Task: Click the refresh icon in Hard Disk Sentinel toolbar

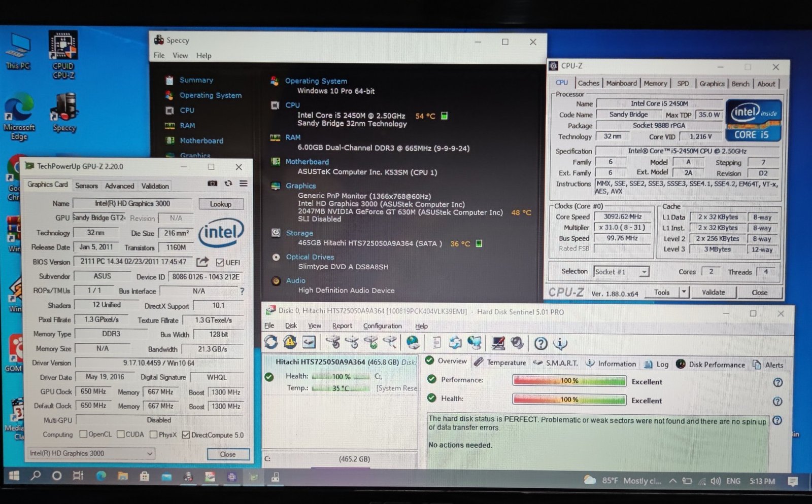Action: [271, 342]
